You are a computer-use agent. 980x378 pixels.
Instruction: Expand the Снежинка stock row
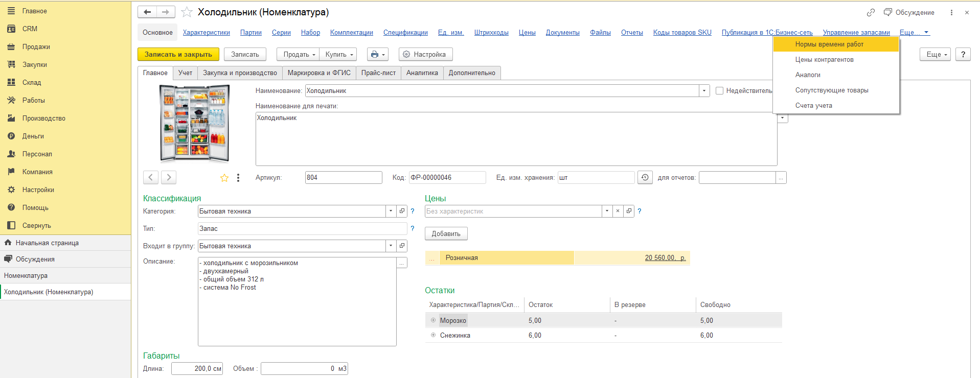[x=433, y=335]
